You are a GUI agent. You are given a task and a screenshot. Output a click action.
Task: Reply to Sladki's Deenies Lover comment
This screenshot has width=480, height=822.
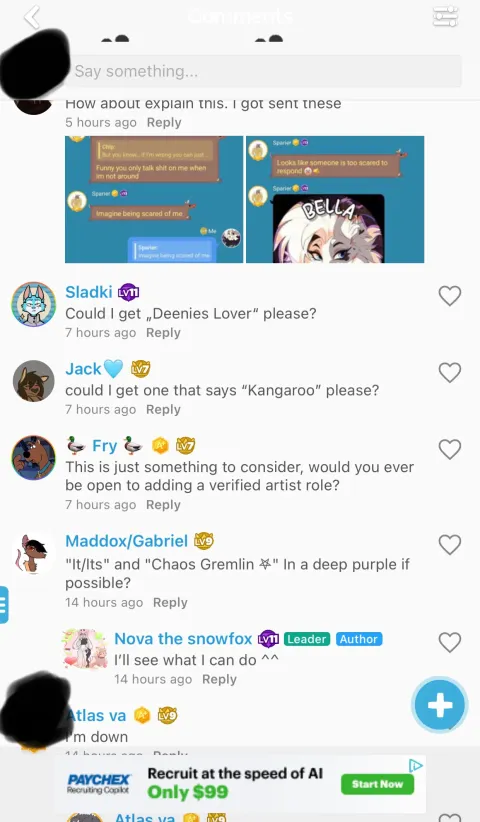pos(163,333)
